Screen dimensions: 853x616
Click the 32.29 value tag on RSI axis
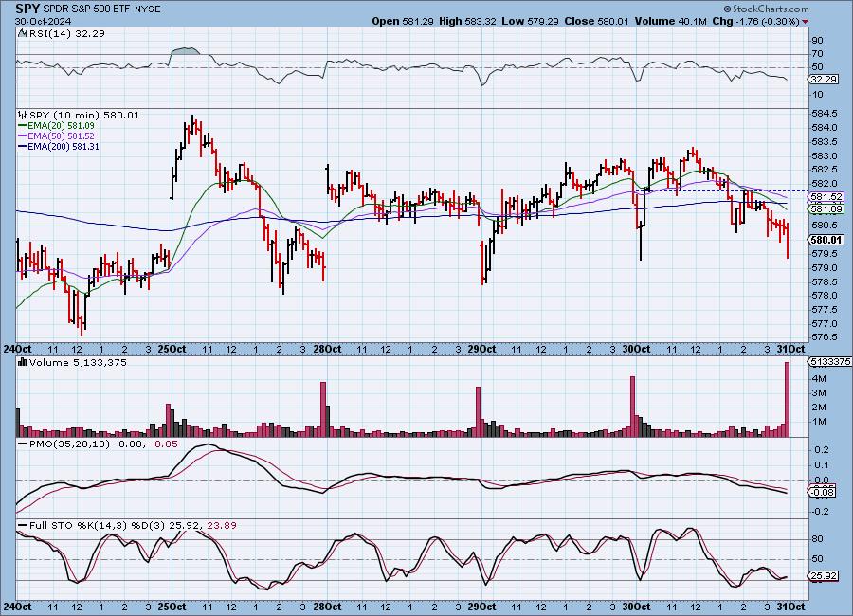(824, 80)
